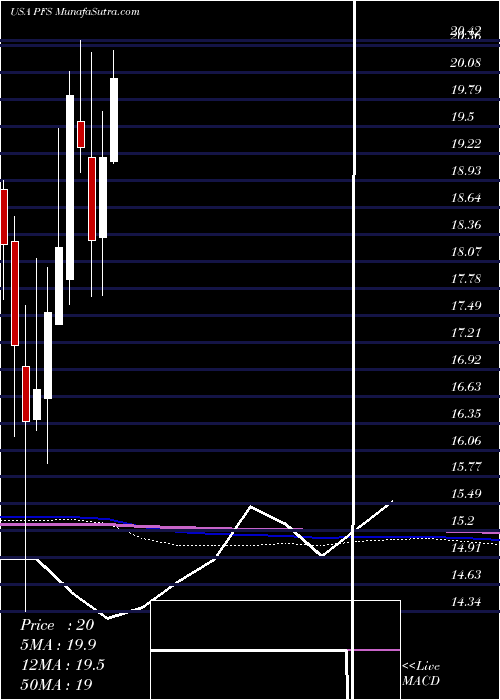Click the 14.91 price axis label
This screenshot has height=700, width=500.
466,548
